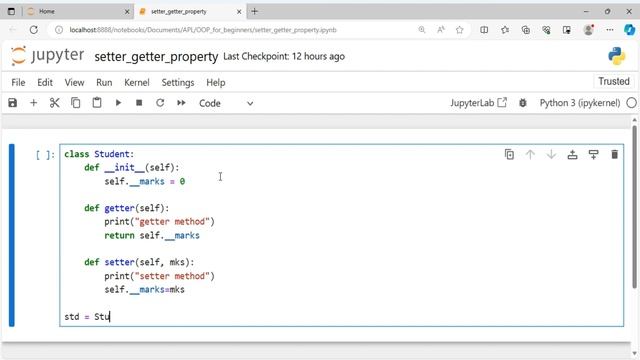
Task: Click the 'std = Stu' line
Action: [x=87, y=317]
